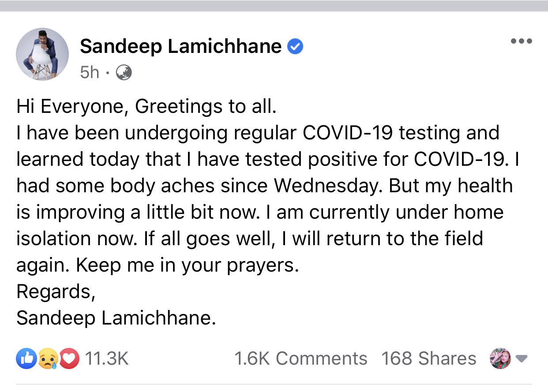Open the 168 Shares link
The width and height of the screenshot is (548, 392).
click(429, 358)
